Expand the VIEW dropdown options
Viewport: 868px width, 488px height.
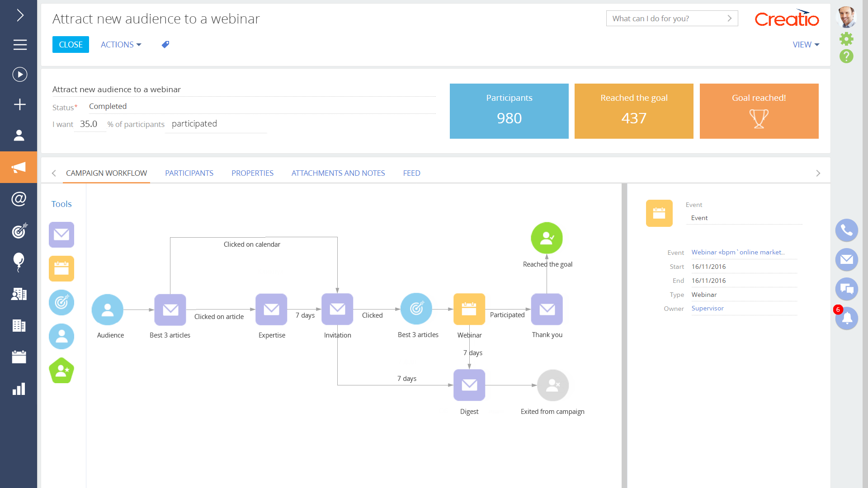click(807, 44)
